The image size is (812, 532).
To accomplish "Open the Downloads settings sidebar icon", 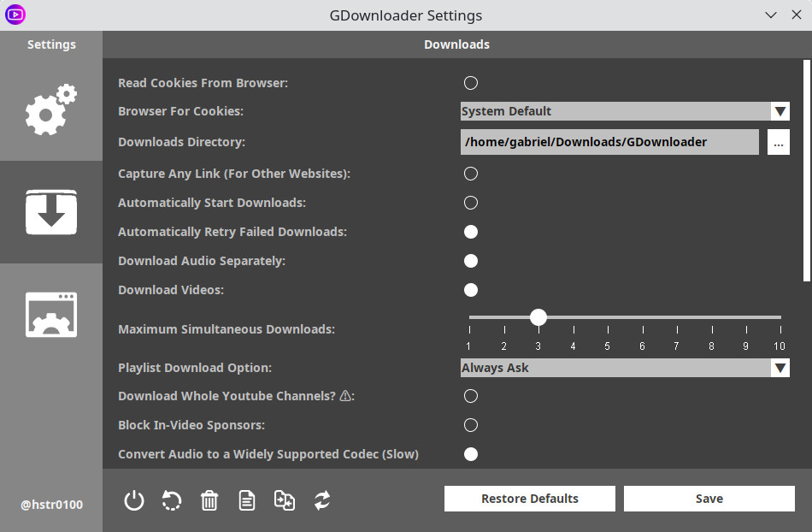I will pyautogui.click(x=51, y=212).
